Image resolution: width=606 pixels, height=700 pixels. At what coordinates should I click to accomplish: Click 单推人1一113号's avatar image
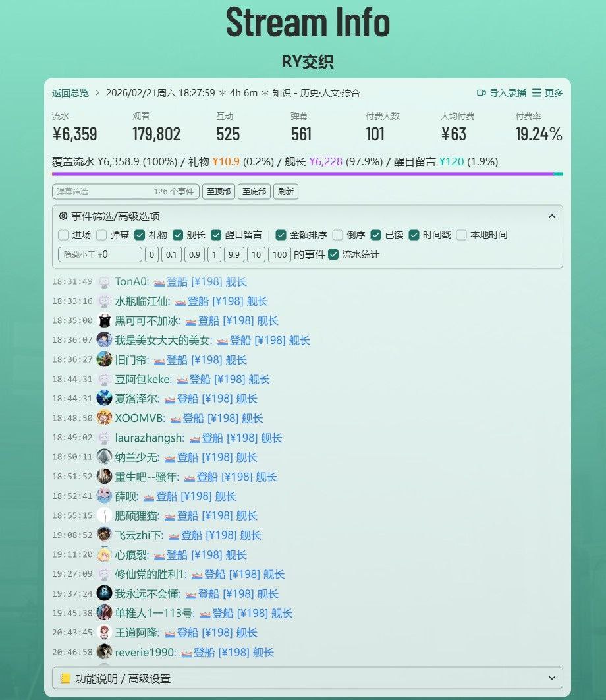pos(105,613)
